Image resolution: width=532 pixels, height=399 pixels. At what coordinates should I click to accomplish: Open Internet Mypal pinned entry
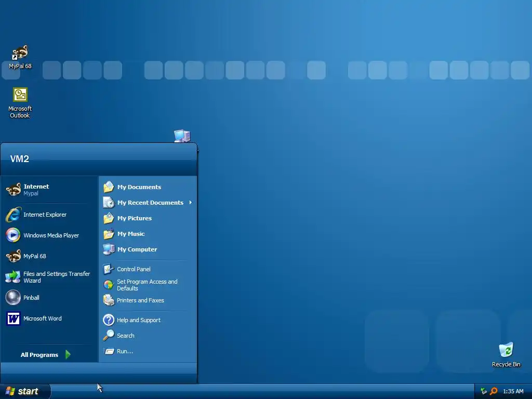pyautogui.click(x=49, y=190)
